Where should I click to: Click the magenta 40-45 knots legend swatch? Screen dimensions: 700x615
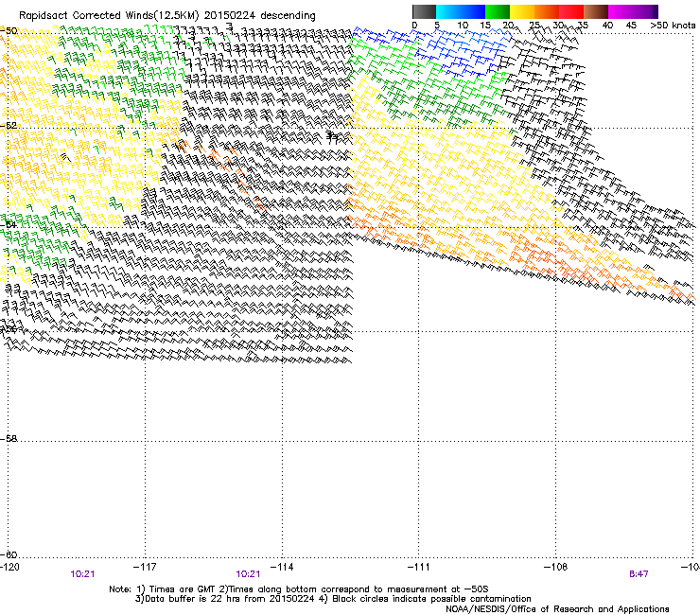point(621,11)
